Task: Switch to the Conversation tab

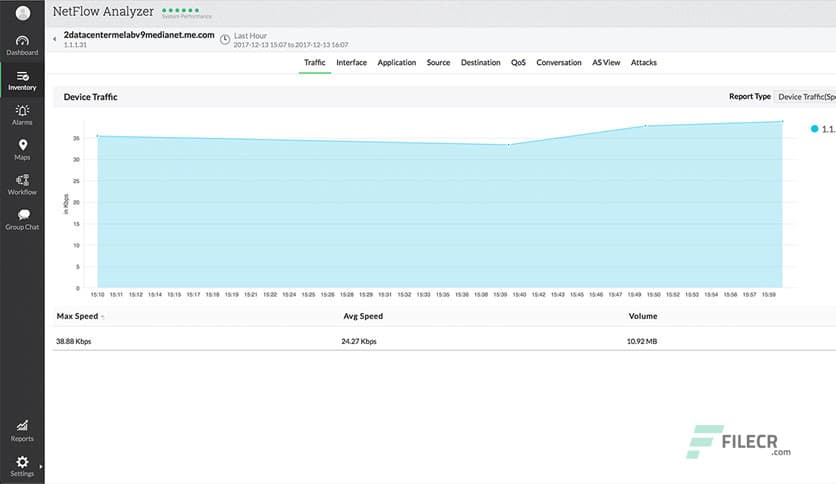Action: click(x=559, y=62)
